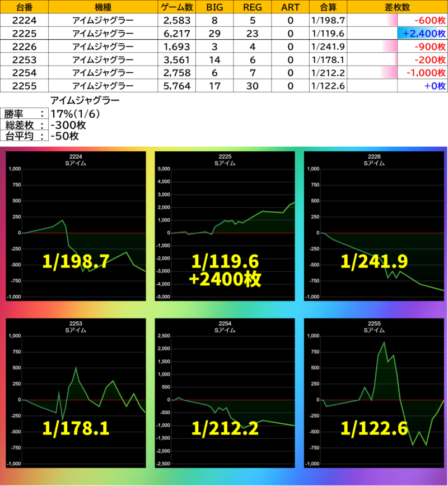Click win rate value 17%(1/6)
Image resolution: width=448 pixels, height=486 pixels.
[75, 114]
